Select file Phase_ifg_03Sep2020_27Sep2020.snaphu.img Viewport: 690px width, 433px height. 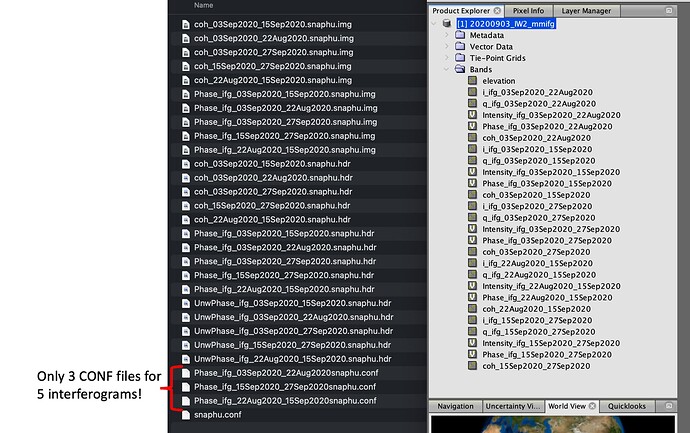(x=285, y=122)
